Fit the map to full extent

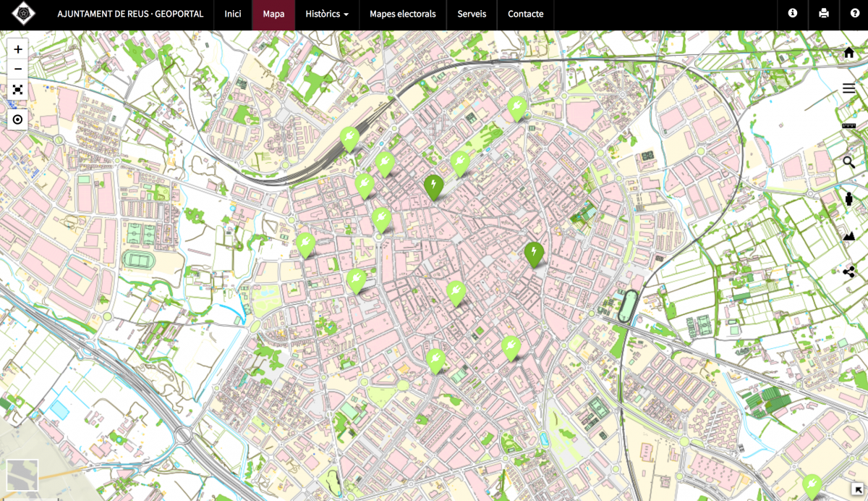(x=18, y=89)
